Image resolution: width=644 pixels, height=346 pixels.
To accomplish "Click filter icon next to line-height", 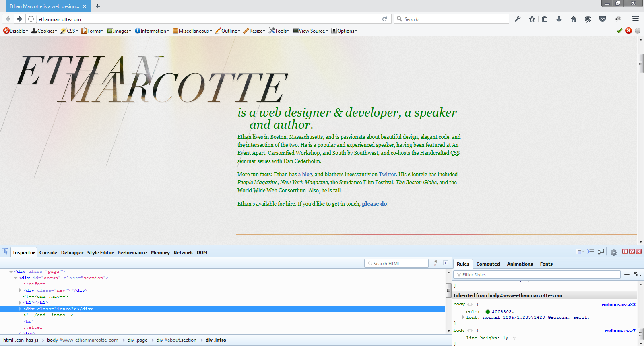I will pyautogui.click(x=514, y=338).
